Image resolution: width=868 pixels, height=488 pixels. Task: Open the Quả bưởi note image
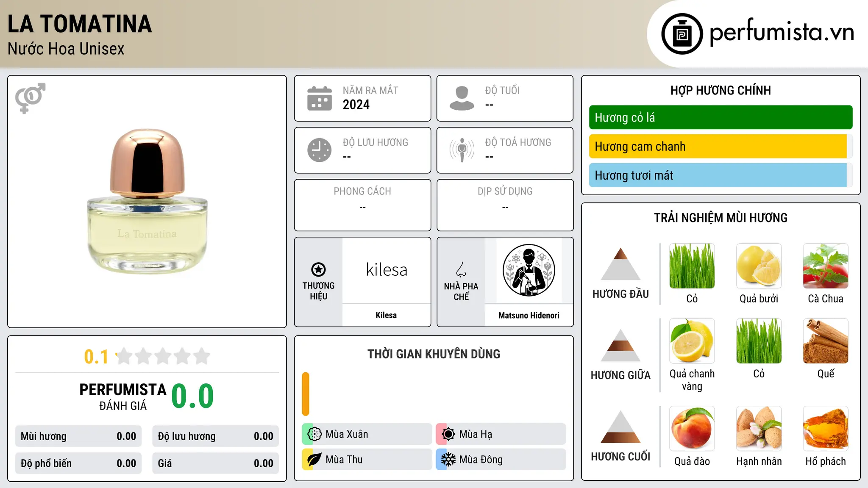[x=759, y=266]
